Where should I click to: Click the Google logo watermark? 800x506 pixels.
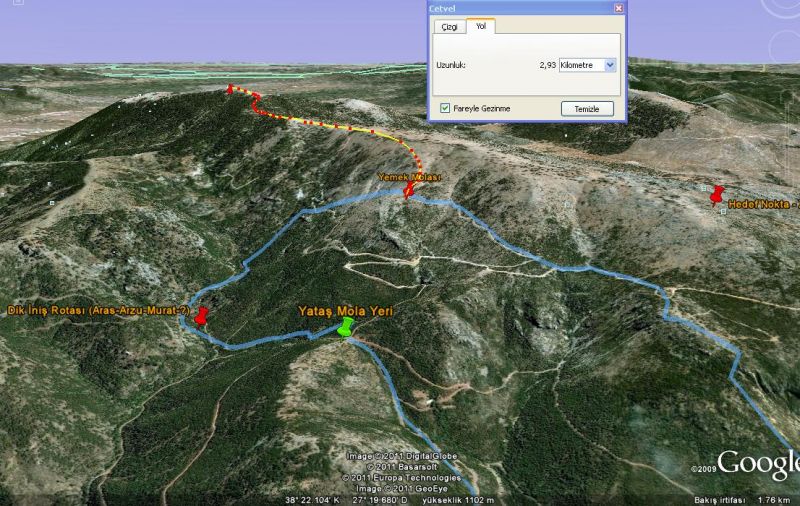pos(759,464)
